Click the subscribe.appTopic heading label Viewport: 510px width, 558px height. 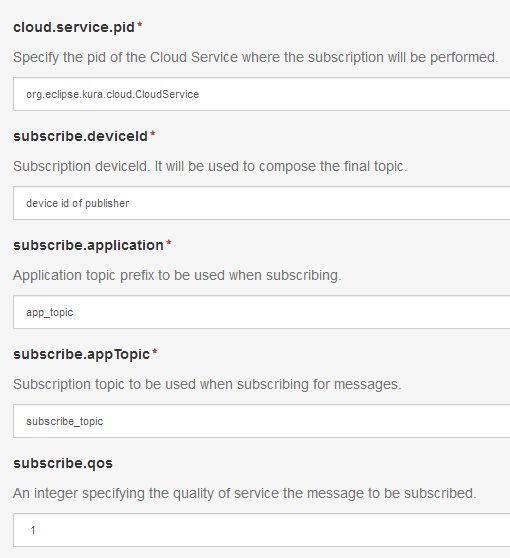82,354
